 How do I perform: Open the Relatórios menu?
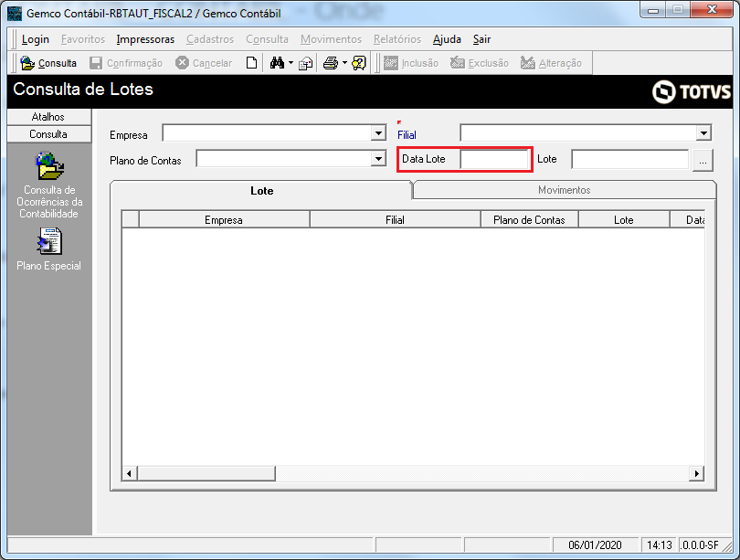(397, 39)
